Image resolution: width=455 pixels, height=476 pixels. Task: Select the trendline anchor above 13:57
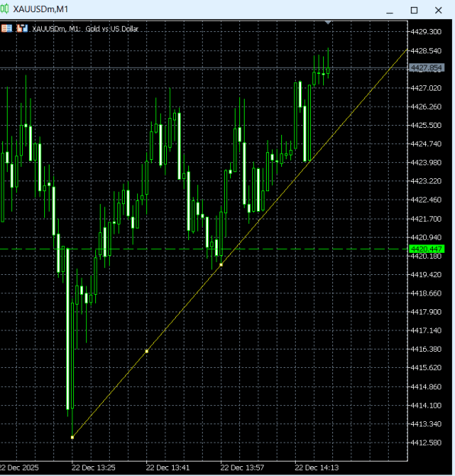coord(221,265)
